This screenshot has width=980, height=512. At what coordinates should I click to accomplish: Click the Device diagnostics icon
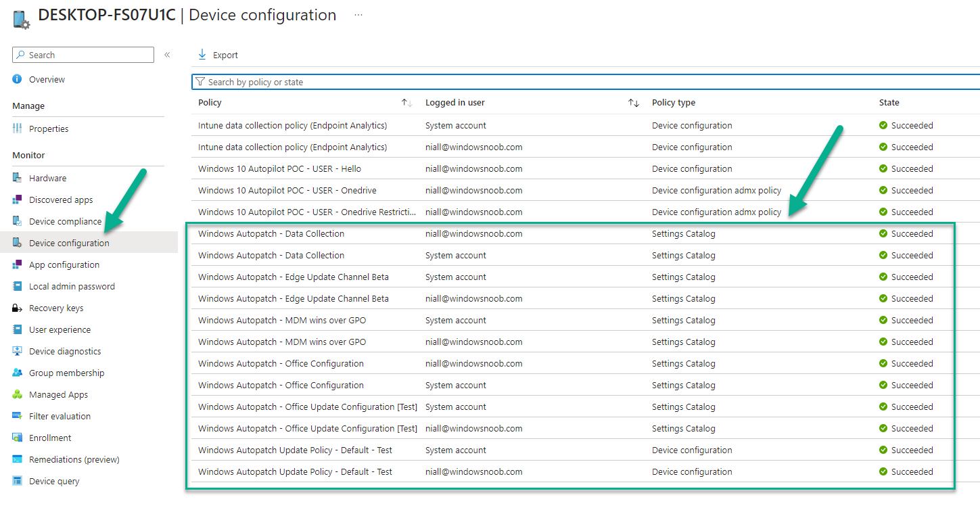[18, 351]
